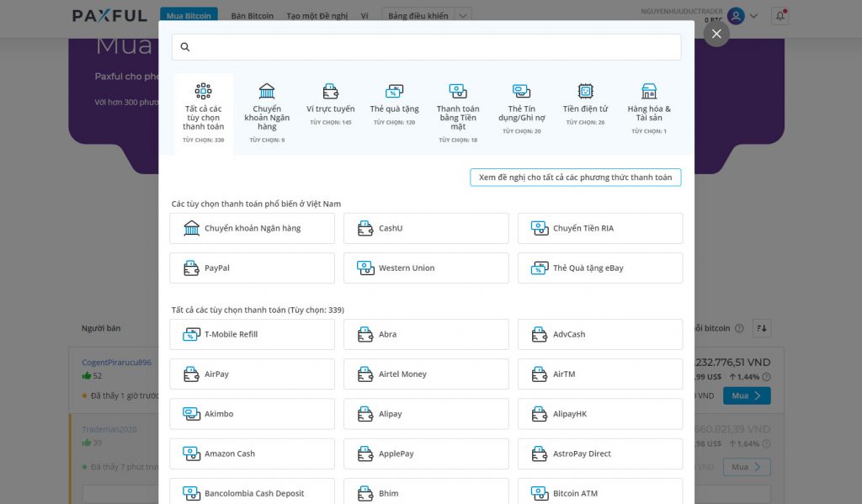Select Chuyển khoản Ngân hàng popular option
The width and height of the screenshot is (862, 504).
click(x=252, y=228)
